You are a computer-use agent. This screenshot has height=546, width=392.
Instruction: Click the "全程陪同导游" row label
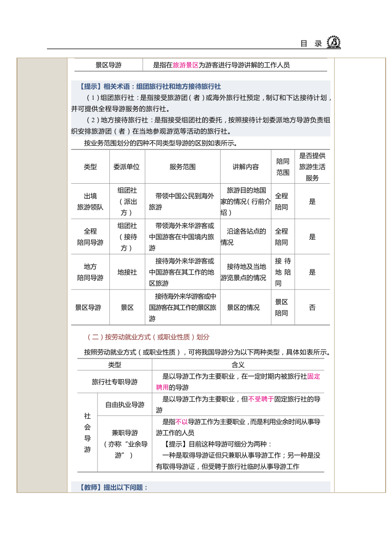tap(90, 237)
